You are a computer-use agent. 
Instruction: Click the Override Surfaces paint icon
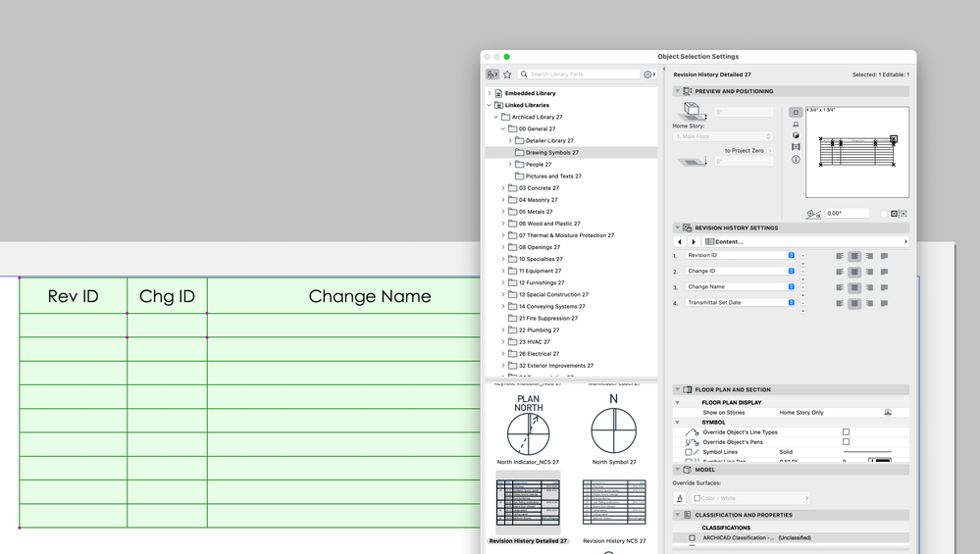(680, 498)
